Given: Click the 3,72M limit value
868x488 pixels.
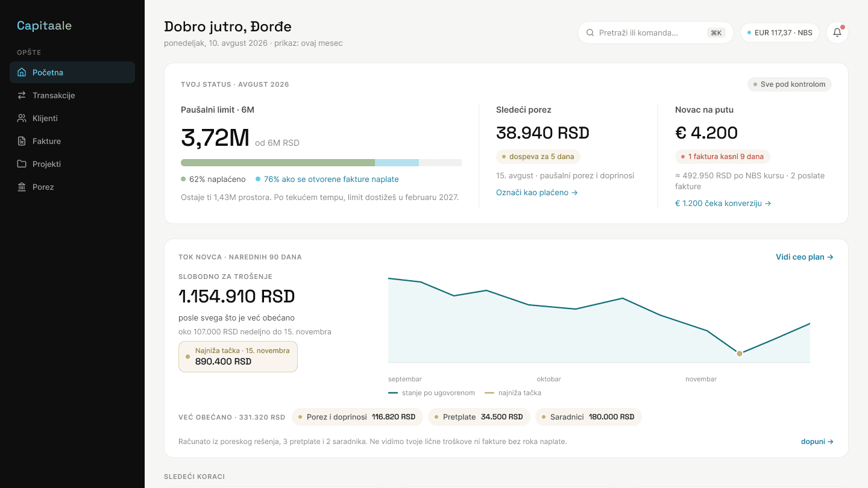Looking at the screenshot, I should 215,138.
